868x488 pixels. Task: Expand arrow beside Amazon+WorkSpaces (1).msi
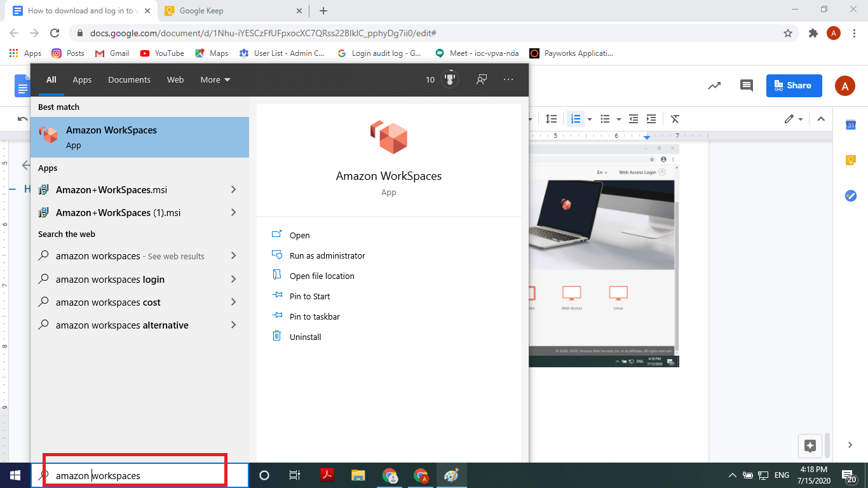pos(234,212)
